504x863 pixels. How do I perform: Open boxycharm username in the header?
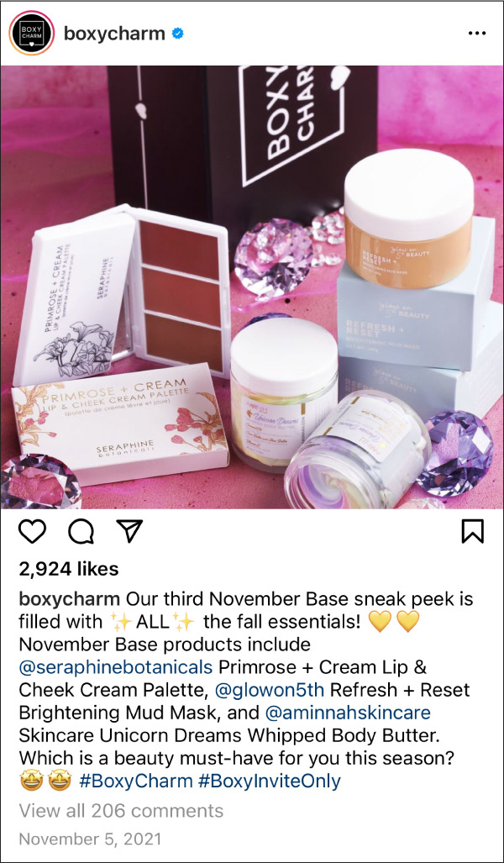pyautogui.click(x=114, y=34)
